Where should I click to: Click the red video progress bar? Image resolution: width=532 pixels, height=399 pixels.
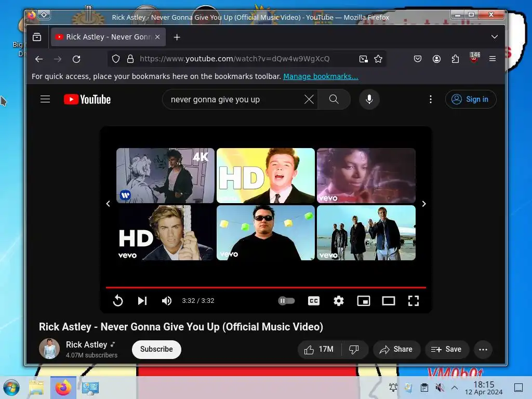click(265, 287)
